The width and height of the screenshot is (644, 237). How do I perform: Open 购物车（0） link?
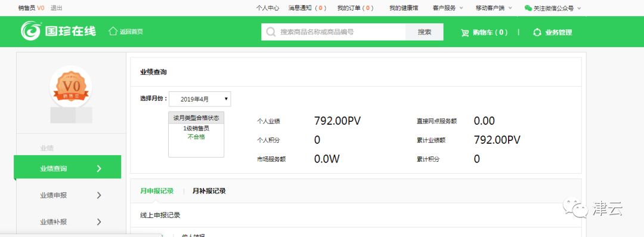(490, 32)
